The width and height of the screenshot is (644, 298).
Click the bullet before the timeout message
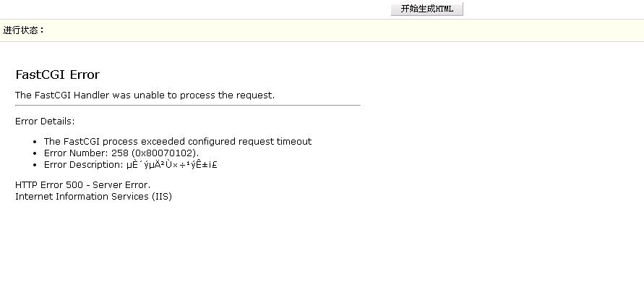pyautogui.click(x=35, y=142)
